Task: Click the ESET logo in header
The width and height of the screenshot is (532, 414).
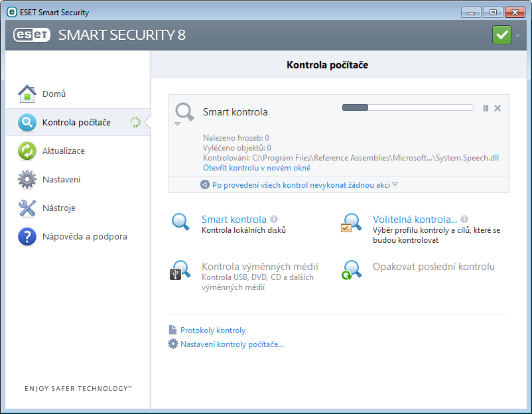Action: 32,34
